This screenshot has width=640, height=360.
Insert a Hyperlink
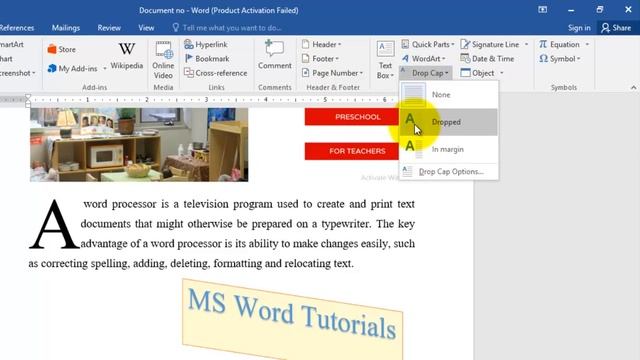[x=206, y=44]
